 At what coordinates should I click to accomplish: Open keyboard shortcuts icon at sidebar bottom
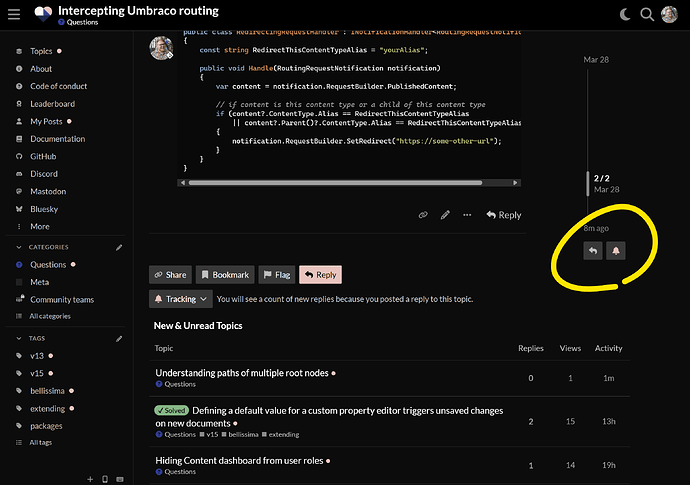click(120, 479)
